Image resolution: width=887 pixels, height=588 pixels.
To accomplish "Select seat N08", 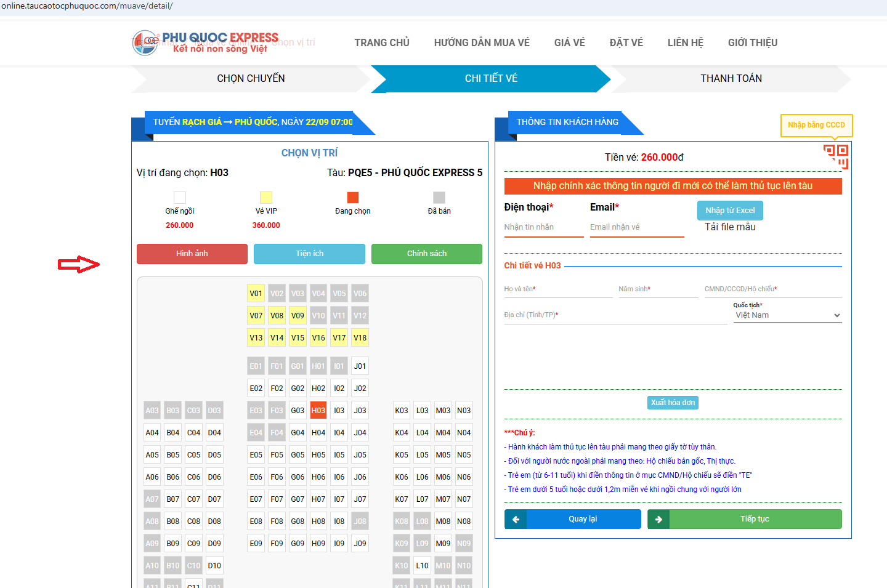I will click(464, 522).
